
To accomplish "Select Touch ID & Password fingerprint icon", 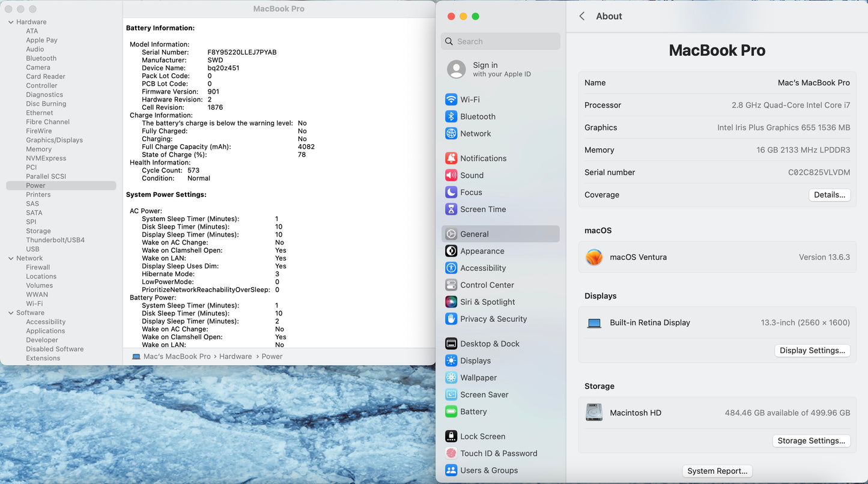I will click(x=451, y=453).
